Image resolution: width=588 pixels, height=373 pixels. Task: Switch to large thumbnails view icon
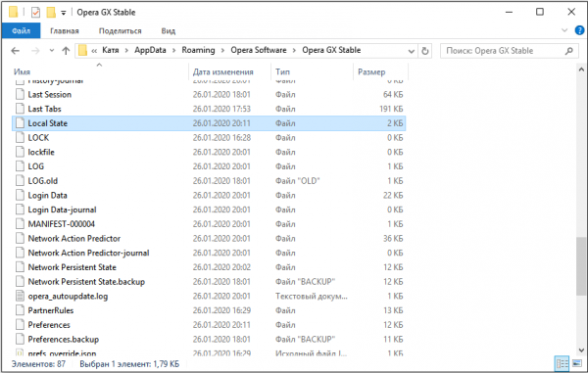coord(577,363)
